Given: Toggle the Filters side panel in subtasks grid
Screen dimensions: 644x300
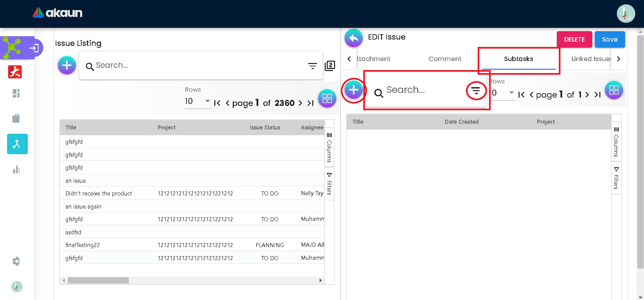Looking at the screenshot, I should click(616, 178).
